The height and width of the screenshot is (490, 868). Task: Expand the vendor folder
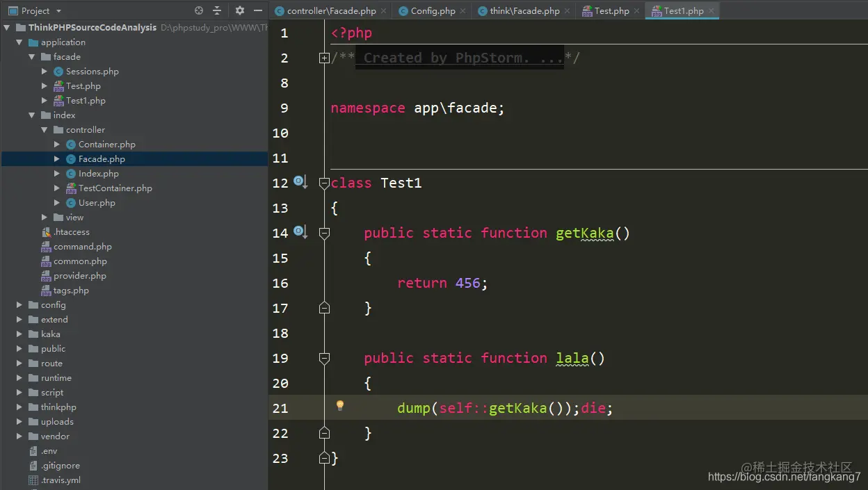(19, 436)
